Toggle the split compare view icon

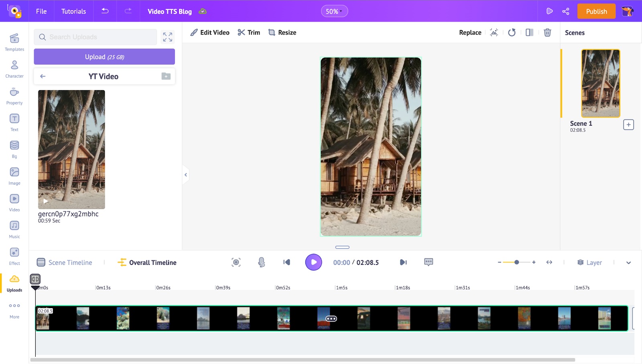(x=529, y=33)
